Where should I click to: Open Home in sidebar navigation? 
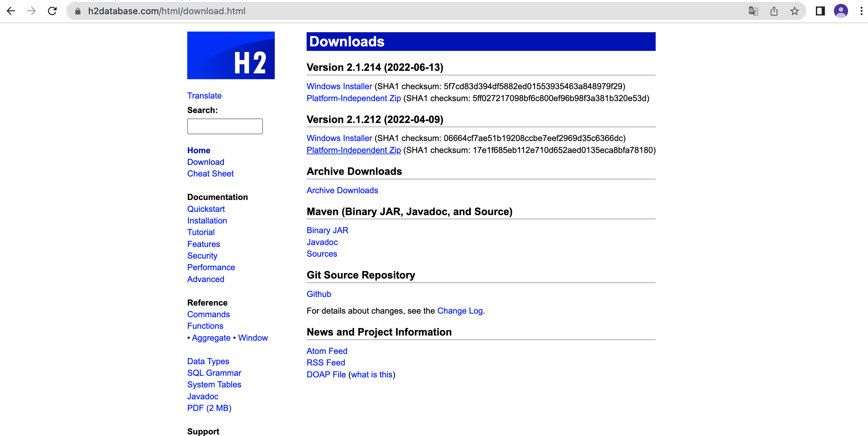199,150
